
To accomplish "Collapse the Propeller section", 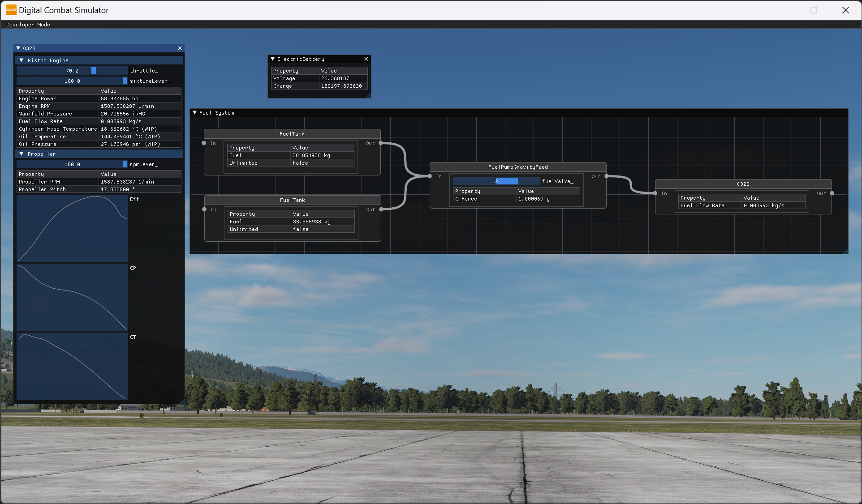I will (21, 154).
